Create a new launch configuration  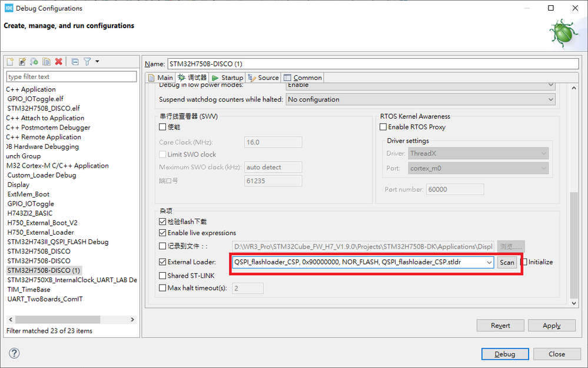[11, 62]
